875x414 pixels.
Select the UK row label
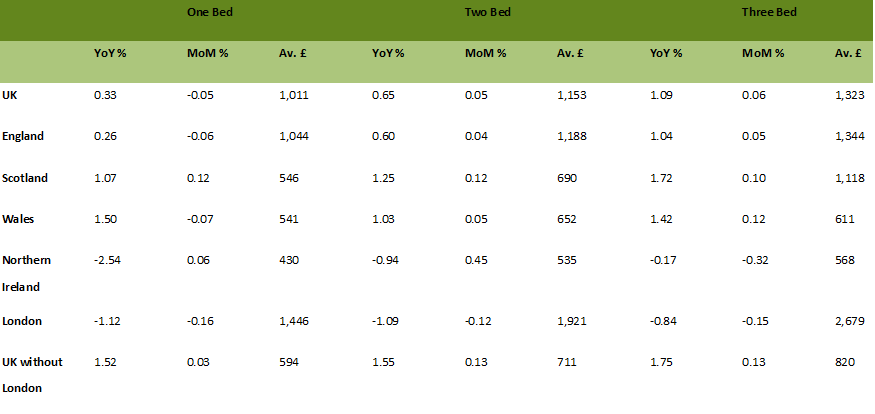point(9,95)
